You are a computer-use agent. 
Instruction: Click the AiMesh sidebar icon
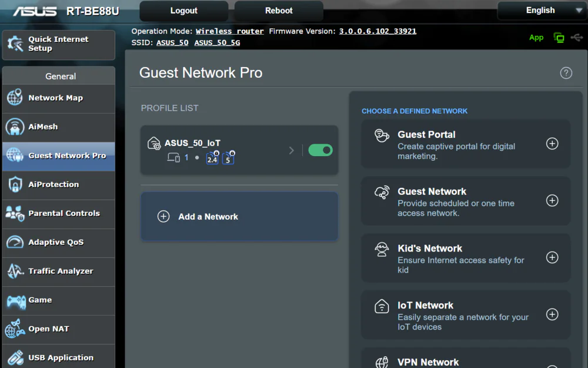click(15, 127)
